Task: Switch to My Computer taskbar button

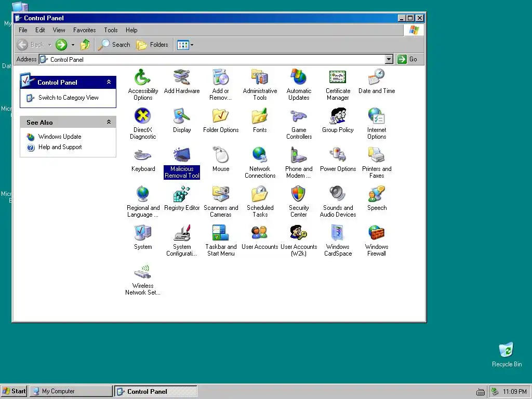Action: (71, 391)
